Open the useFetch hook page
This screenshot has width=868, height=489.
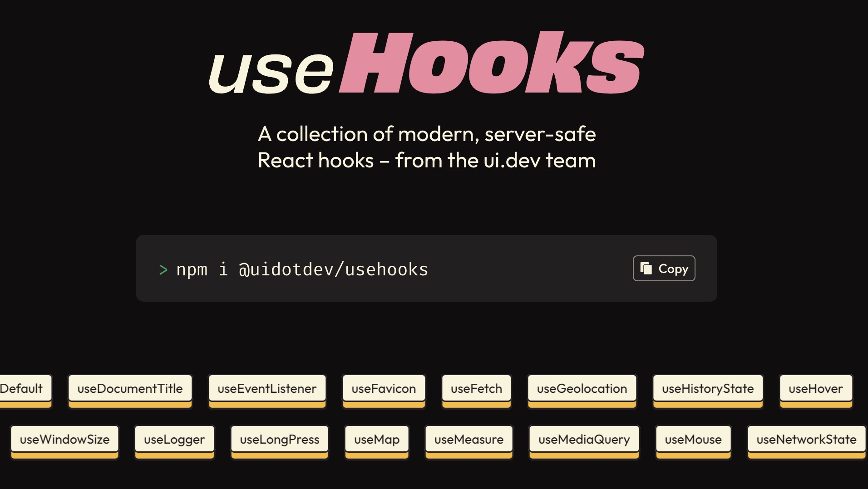[x=476, y=389]
